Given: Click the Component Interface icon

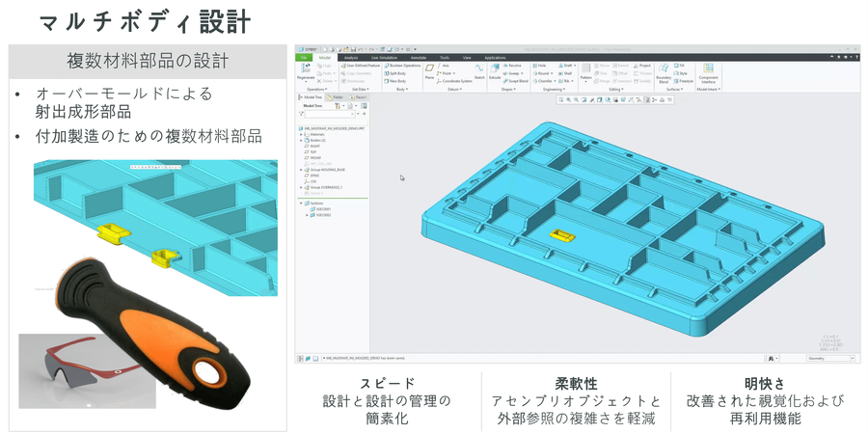Looking at the screenshot, I should [708, 75].
